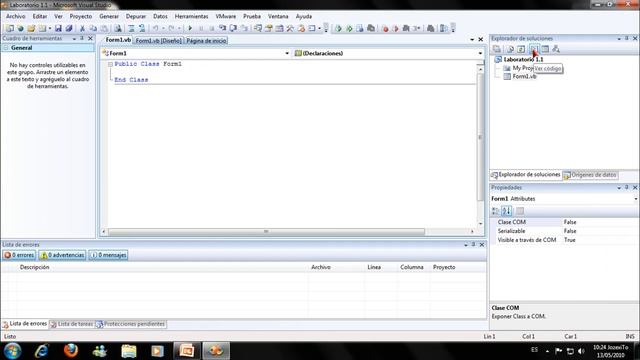This screenshot has height=360, width=640.
Task: Open Internet Explorer from the taskbar
Action: click(x=42, y=351)
